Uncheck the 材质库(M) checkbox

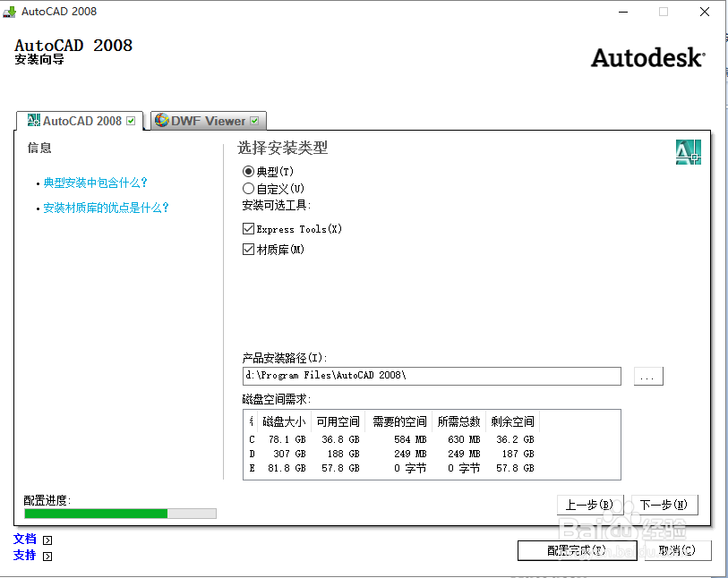pos(248,250)
